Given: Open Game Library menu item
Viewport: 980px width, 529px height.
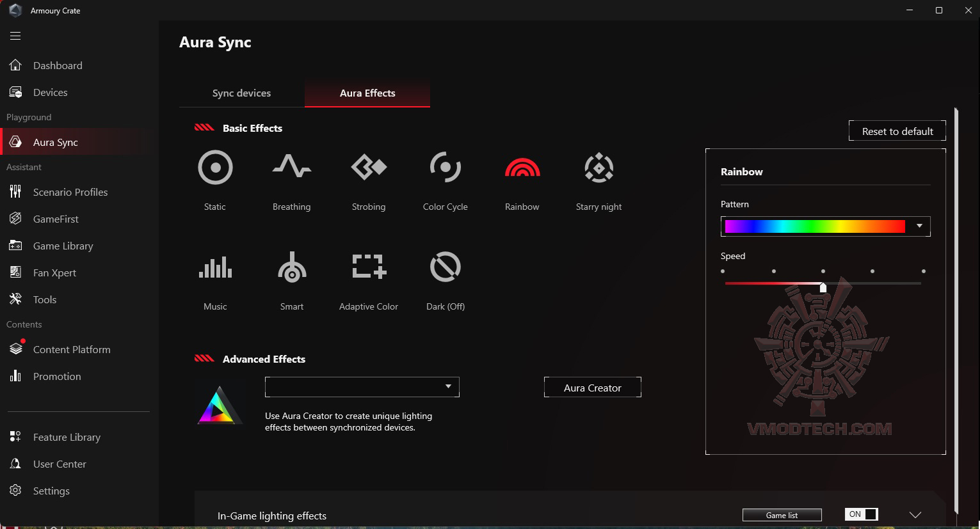Looking at the screenshot, I should coord(63,246).
